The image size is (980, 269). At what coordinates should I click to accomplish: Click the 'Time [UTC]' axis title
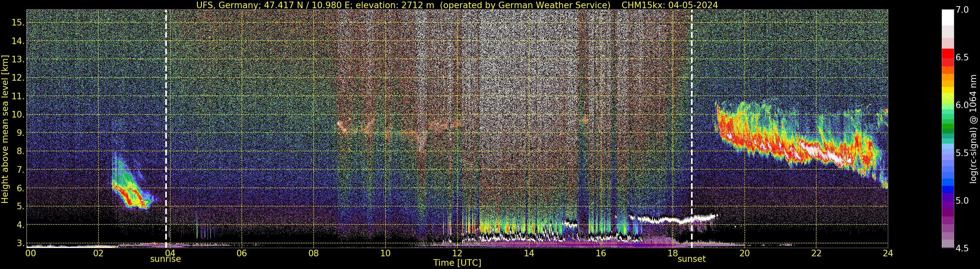pyautogui.click(x=457, y=263)
